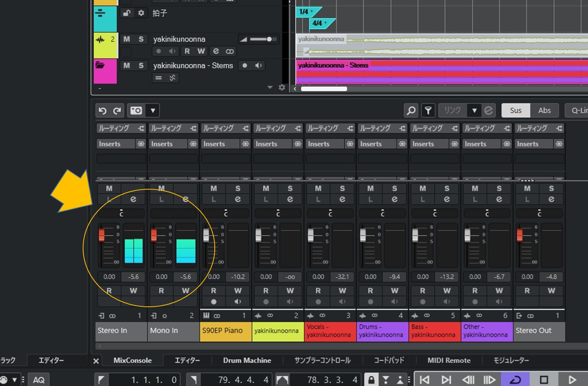This screenshot has width=588, height=386.
Task: Click the Sus link mode button
Action: pos(515,111)
